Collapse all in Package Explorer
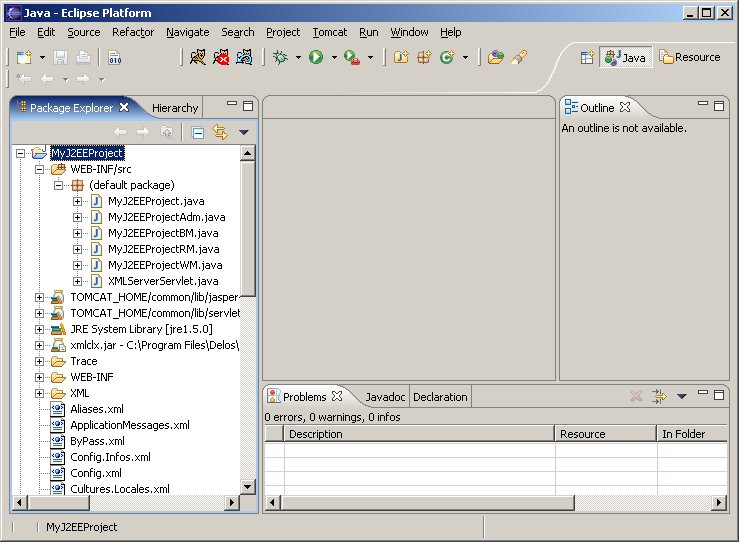Viewport: 739px width, 542px height. click(x=198, y=132)
